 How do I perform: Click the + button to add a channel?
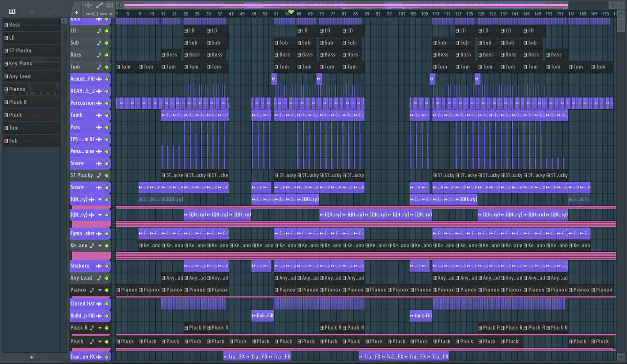pos(76,12)
